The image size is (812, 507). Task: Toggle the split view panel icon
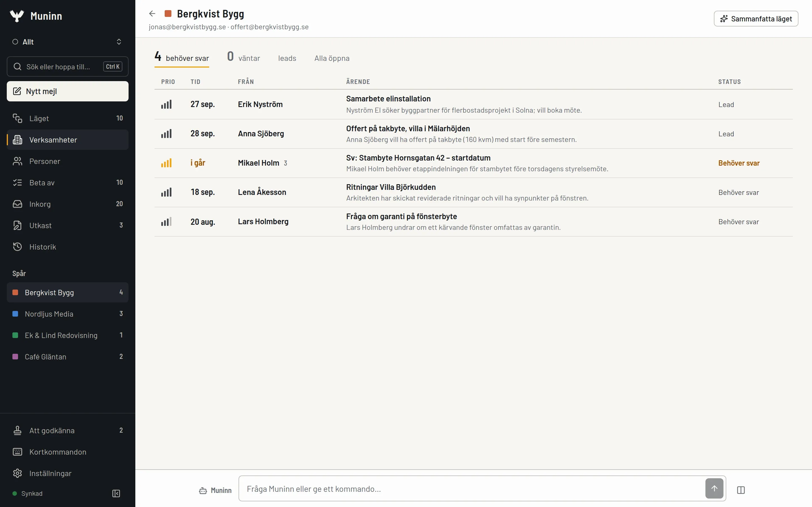coord(741,490)
